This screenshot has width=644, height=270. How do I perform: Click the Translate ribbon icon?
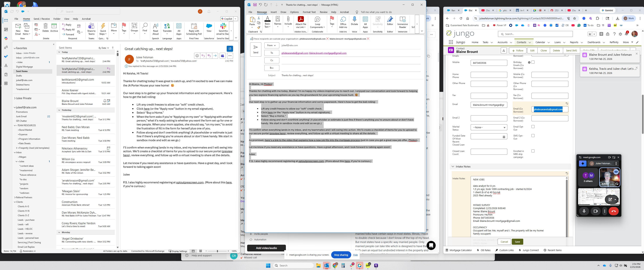tap(167, 26)
